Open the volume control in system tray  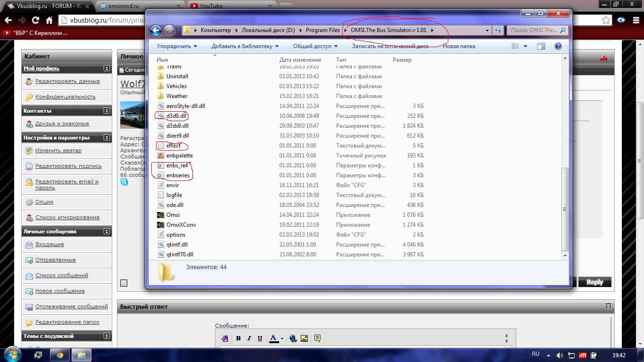pyautogui.click(x=560, y=355)
